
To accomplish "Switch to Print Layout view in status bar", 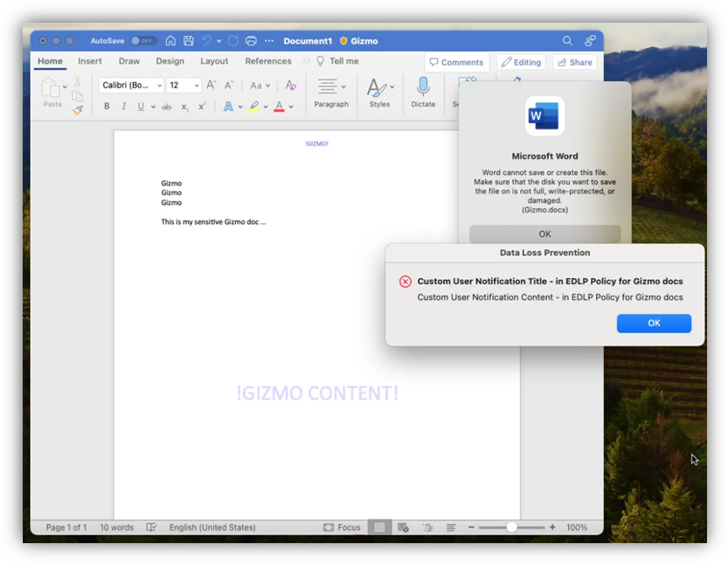I will point(380,527).
